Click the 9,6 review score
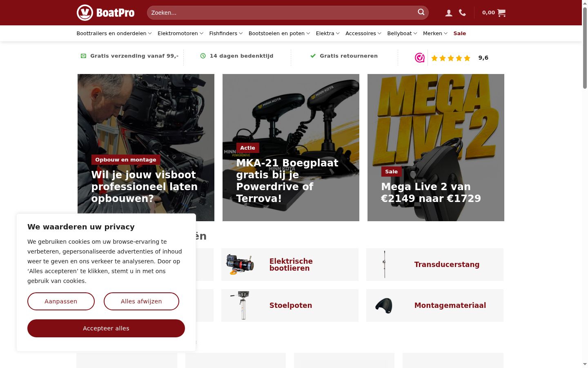 [x=483, y=58]
